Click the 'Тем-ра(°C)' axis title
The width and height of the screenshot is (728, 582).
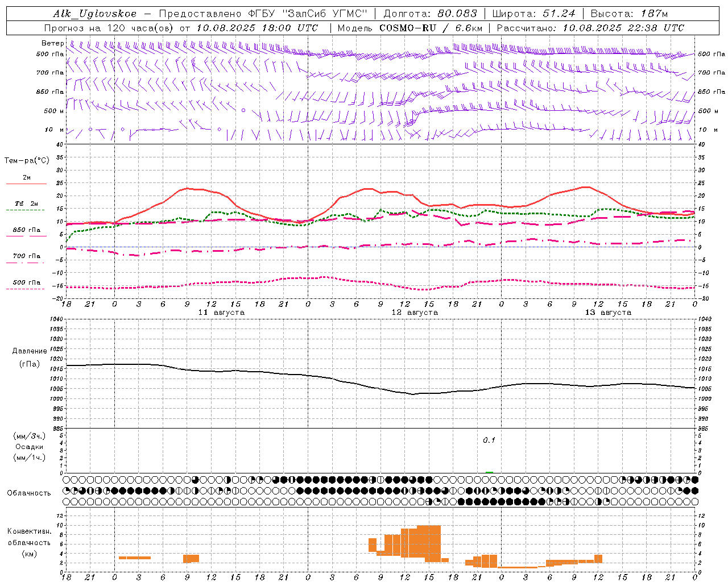click(27, 161)
